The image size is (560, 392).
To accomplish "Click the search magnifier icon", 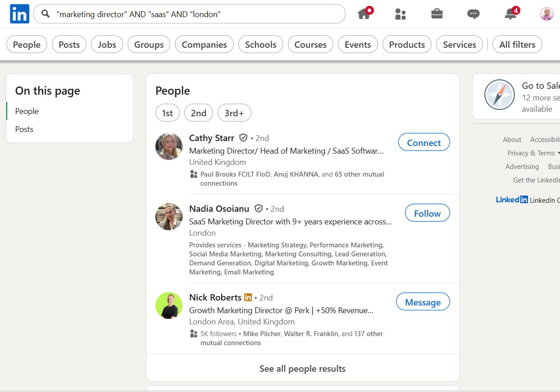I will (46, 14).
